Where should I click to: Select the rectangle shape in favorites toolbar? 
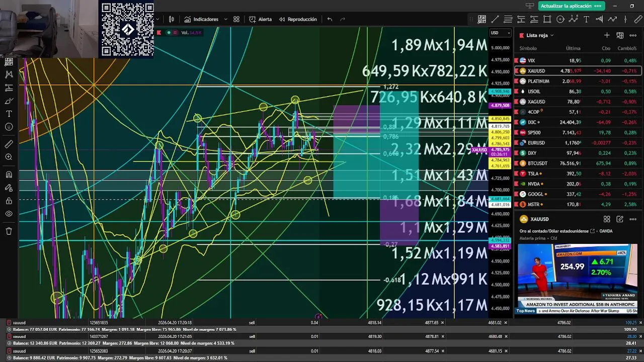[x=547, y=19]
